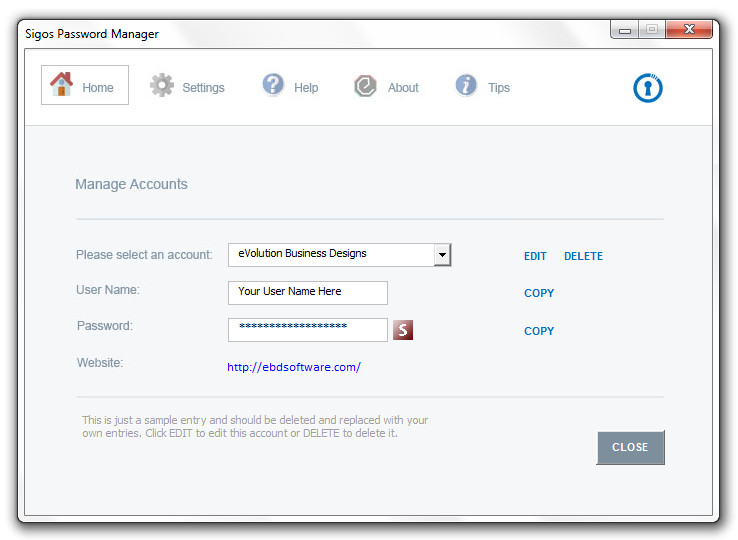Click the Help question mark icon
The width and height of the screenshot is (738, 540).
pyautogui.click(x=273, y=85)
